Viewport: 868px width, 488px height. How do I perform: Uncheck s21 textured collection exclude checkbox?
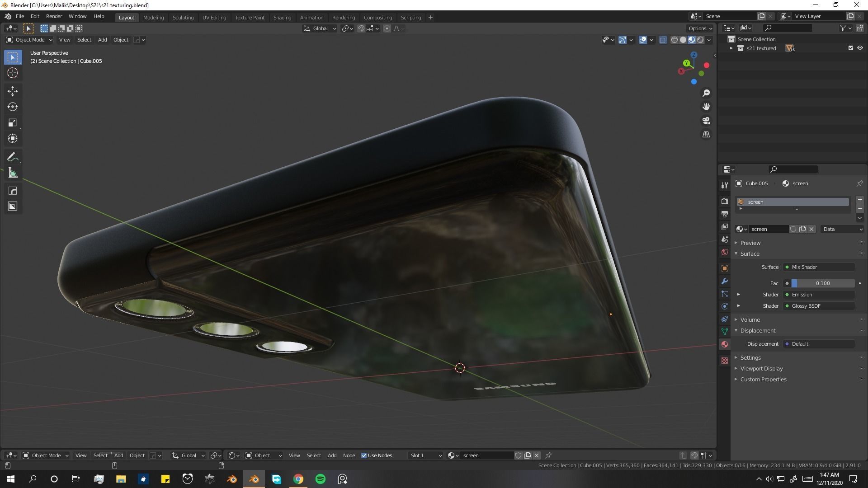tap(850, 48)
